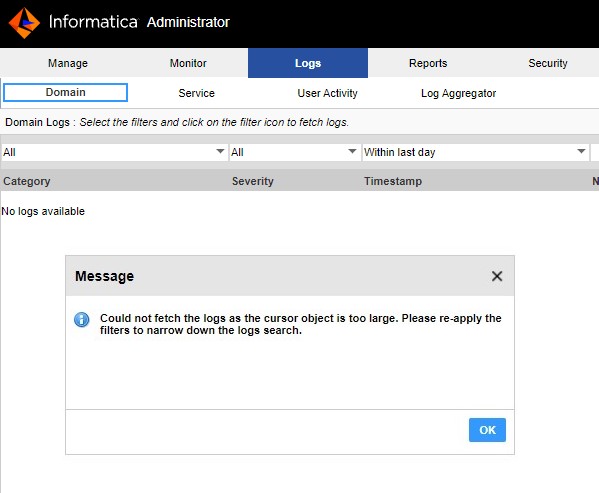This screenshot has height=493, width=599.
Task: Switch to the Monitor tab
Action: tap(188, 63)
